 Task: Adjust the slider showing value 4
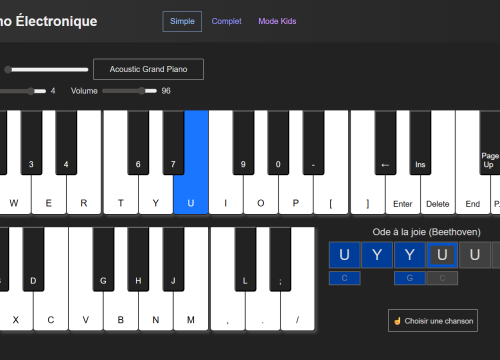23,91
